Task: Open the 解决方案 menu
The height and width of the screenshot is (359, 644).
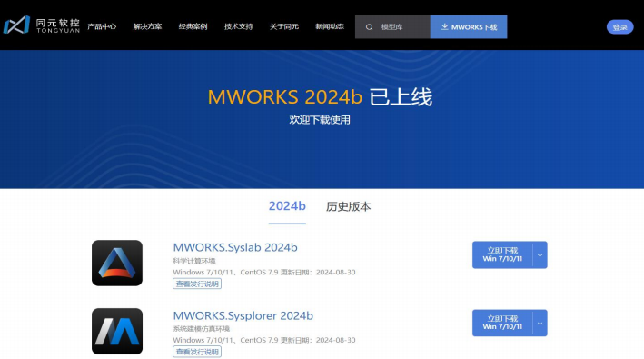Action: (x=147, y=26)
